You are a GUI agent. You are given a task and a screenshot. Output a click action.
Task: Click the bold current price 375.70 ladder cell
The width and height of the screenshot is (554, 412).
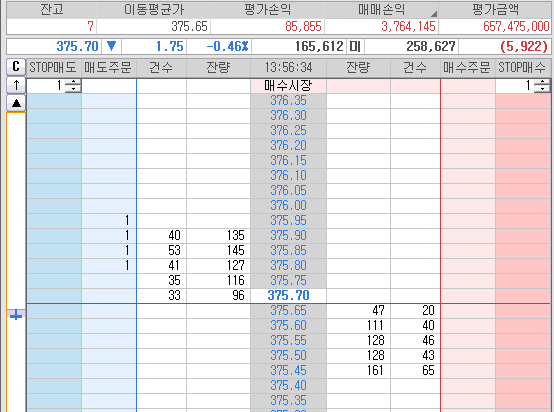pos(288,296)
